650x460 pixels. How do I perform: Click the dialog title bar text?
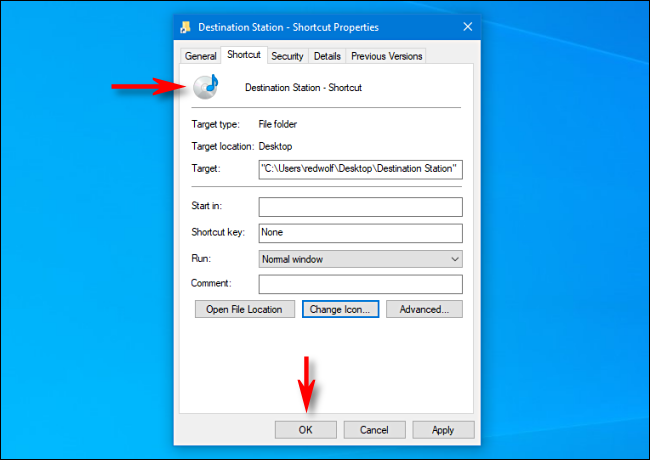click(x=289, y=27)
